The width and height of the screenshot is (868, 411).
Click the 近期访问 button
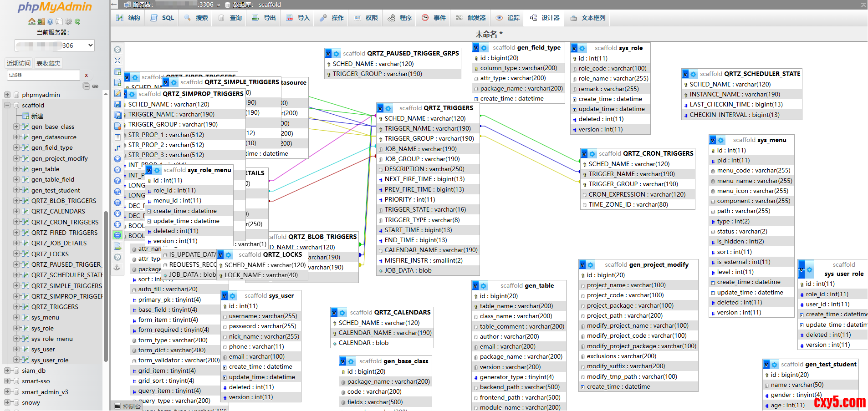19,63
